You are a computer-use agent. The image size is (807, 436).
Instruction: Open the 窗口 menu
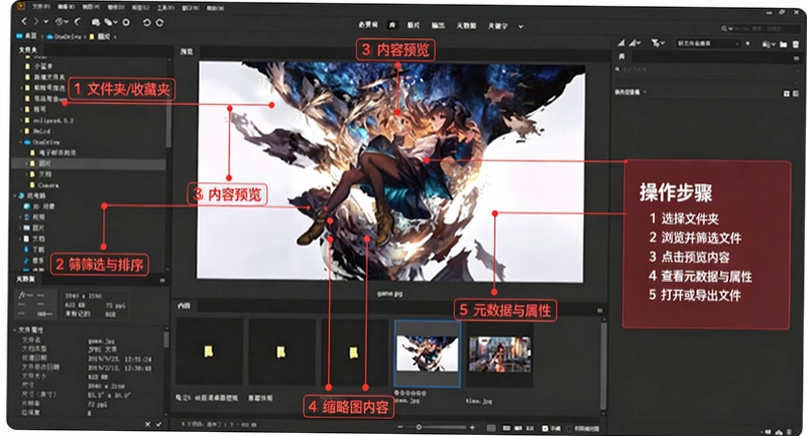tap(190, 8)
